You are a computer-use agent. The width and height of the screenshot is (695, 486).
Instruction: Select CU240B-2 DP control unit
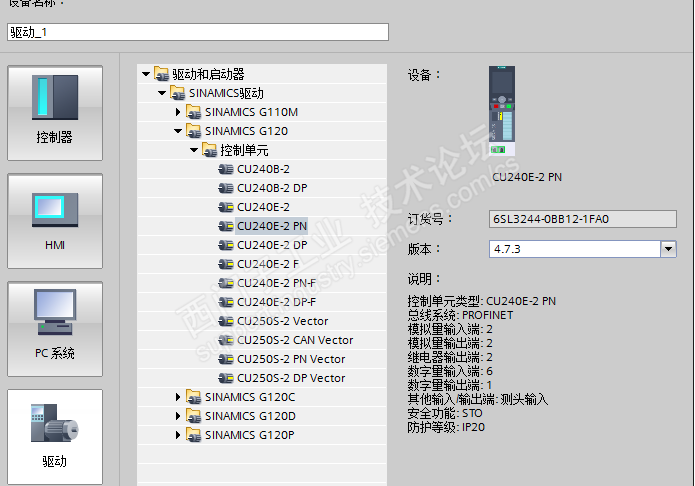coord(272,188)
